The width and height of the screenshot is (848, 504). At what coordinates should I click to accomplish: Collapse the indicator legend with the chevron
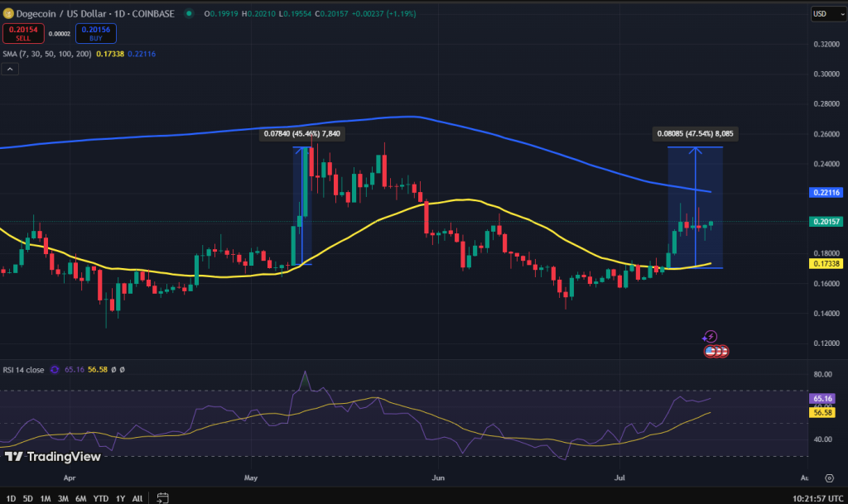(10, 70)
